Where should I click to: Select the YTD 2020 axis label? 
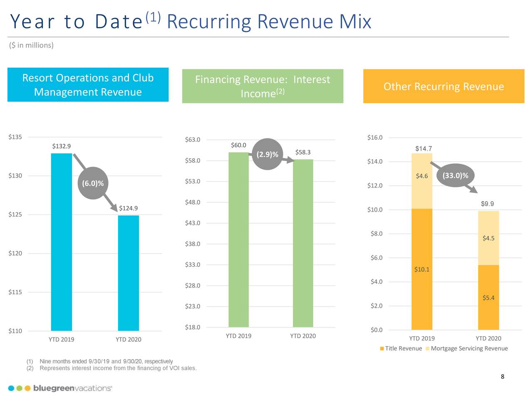[x=128, y=339]
